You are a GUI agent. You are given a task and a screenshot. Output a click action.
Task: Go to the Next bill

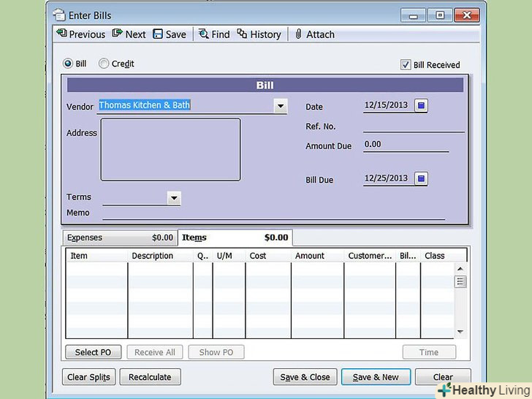click(x=129, y=34)
